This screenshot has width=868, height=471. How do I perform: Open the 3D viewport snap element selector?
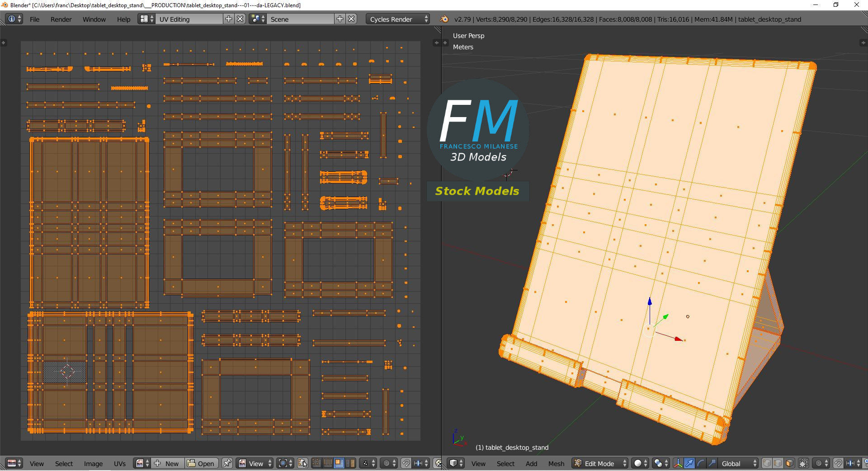(x=853, y=463)
